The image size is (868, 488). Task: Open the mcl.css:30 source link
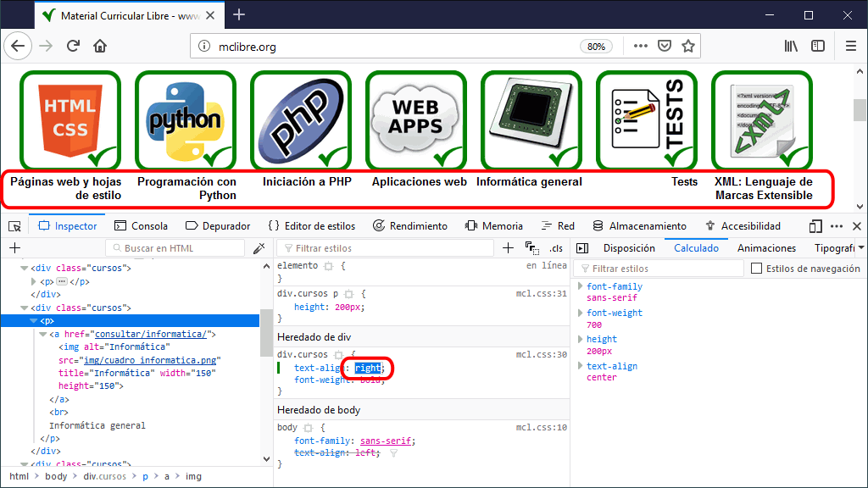coord(541,354)
